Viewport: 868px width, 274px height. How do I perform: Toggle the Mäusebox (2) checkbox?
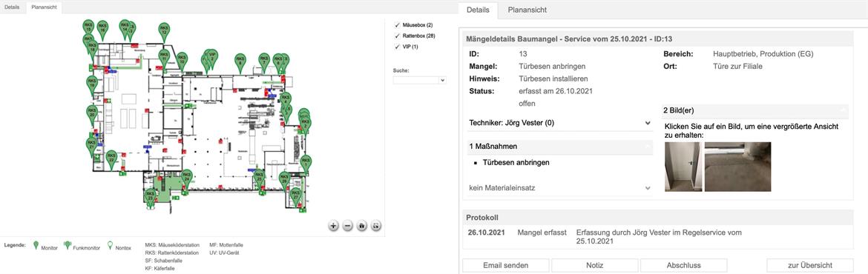tap(396, 25)
